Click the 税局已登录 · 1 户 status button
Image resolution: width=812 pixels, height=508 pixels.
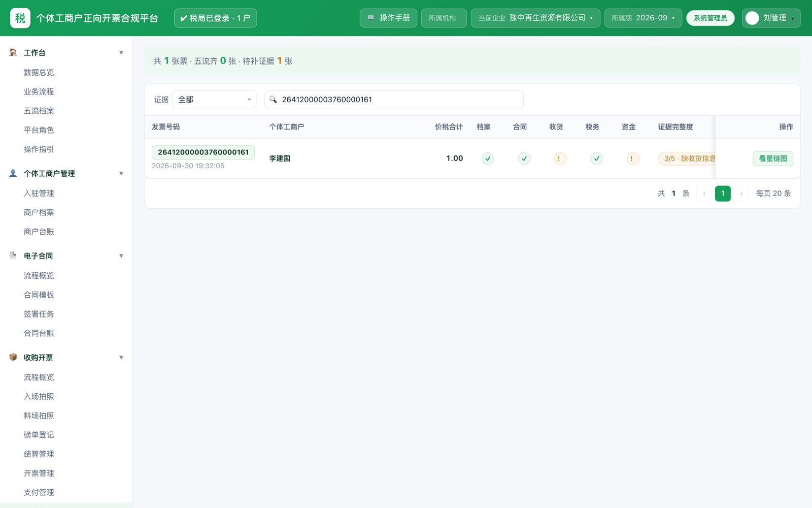216,18
